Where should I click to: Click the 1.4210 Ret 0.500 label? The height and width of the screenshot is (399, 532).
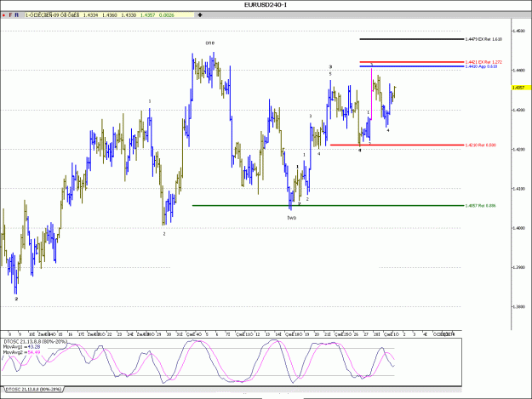(x=480, y=145)
